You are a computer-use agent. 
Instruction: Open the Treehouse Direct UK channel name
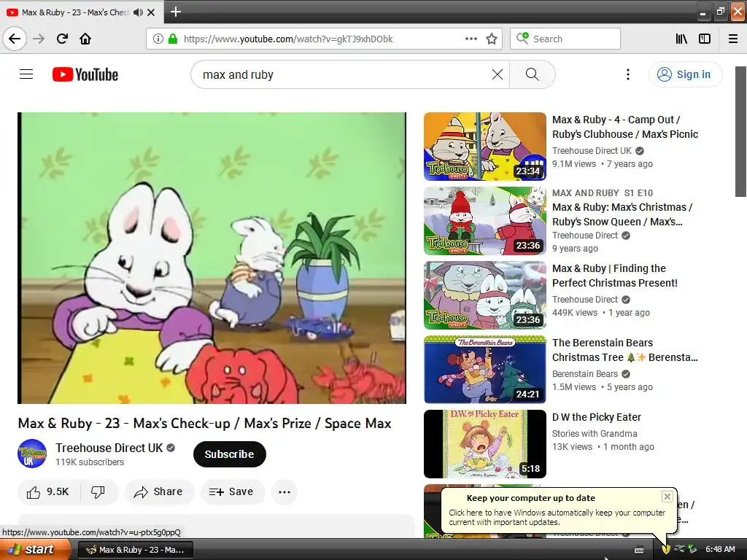pos(109,448)
